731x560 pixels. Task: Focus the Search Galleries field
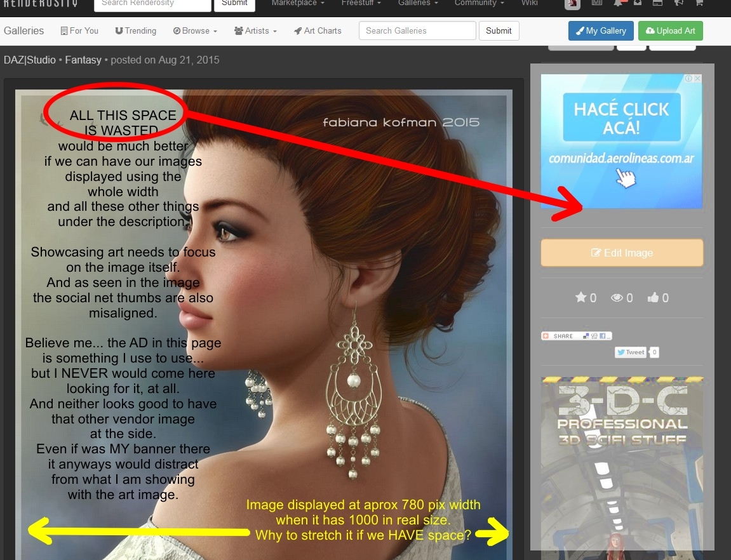(x=417, y=30)
